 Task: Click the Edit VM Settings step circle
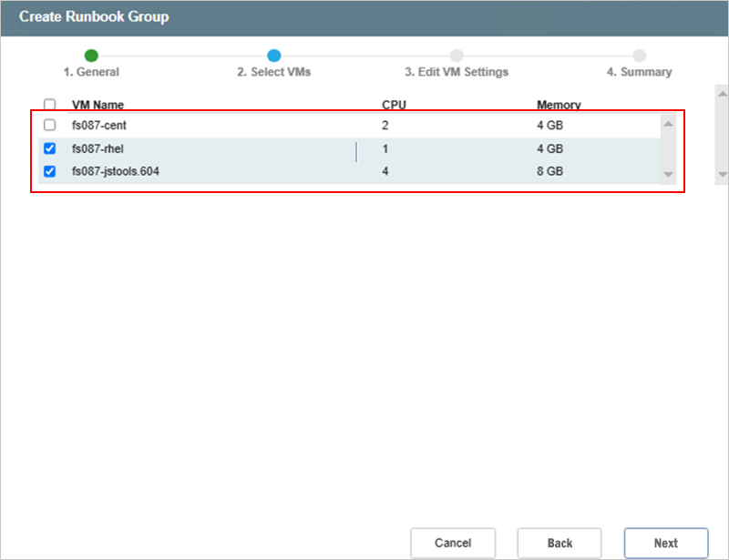(457, 56)
